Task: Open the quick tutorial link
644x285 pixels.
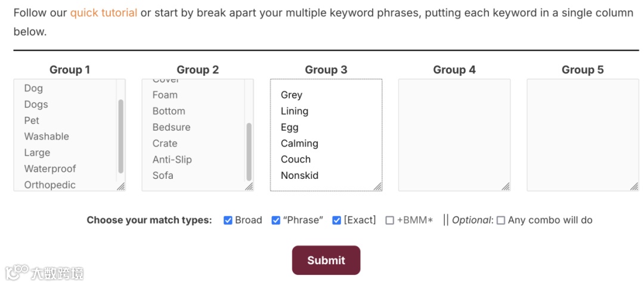Action: [x=104, y=13]
